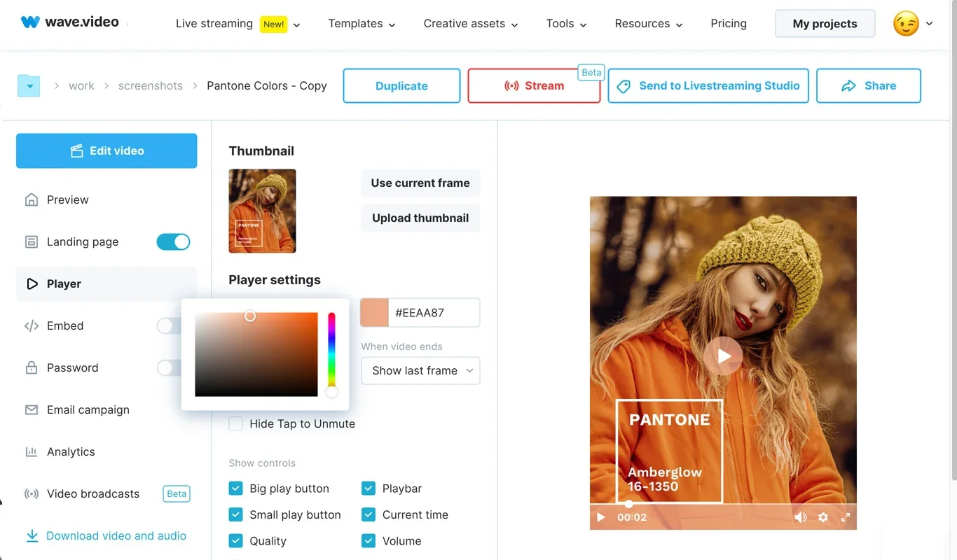Click Upload thumbnail button
The image size is (957, 560).
(420, 218)
